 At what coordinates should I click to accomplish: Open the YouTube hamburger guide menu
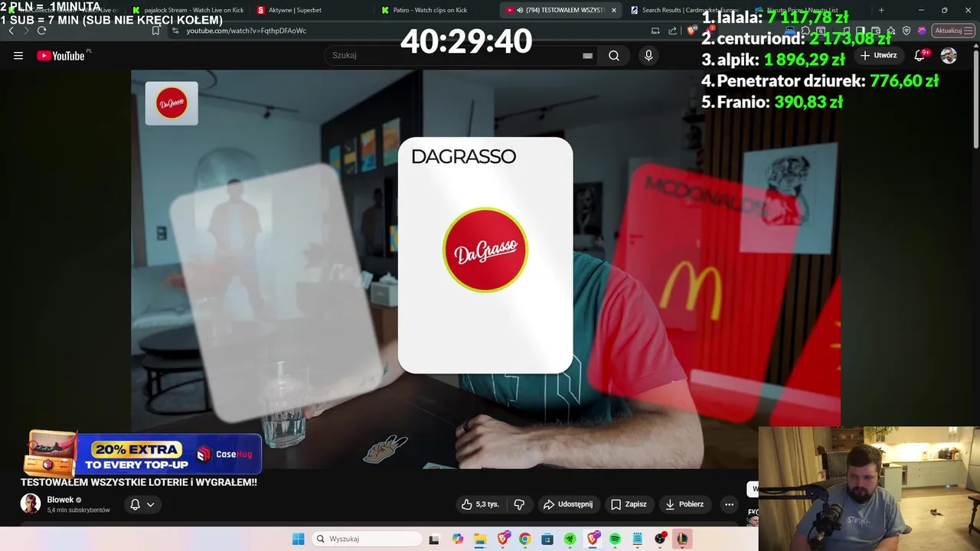click(18, 56)
